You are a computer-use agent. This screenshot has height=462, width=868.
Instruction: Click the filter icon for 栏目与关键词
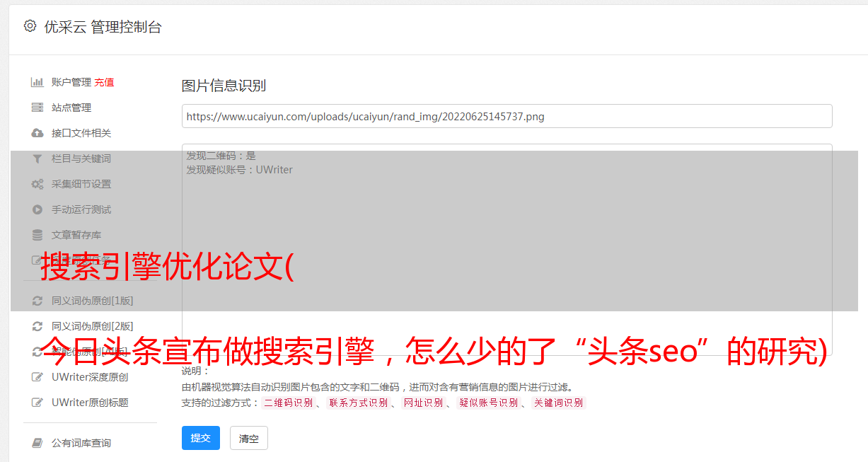point(37,158)
